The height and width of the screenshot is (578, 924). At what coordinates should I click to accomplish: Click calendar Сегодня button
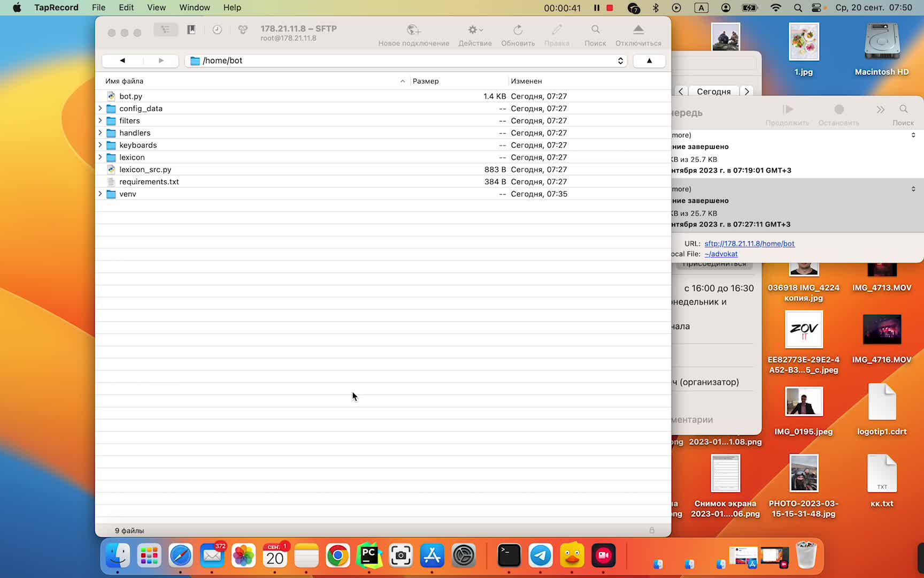[713, 92]
